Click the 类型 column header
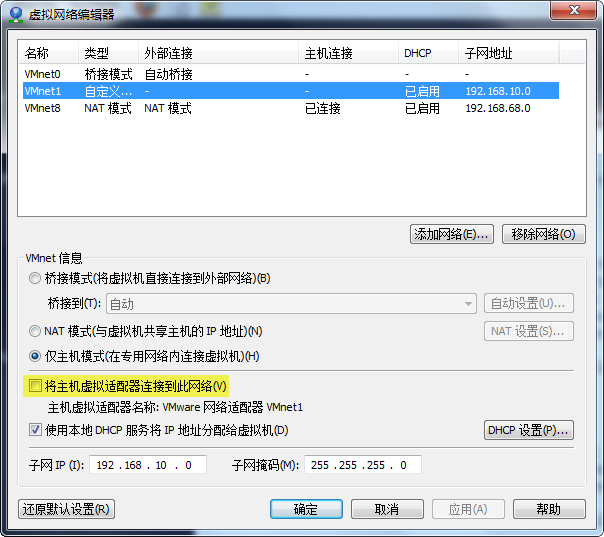 (109, 53)
